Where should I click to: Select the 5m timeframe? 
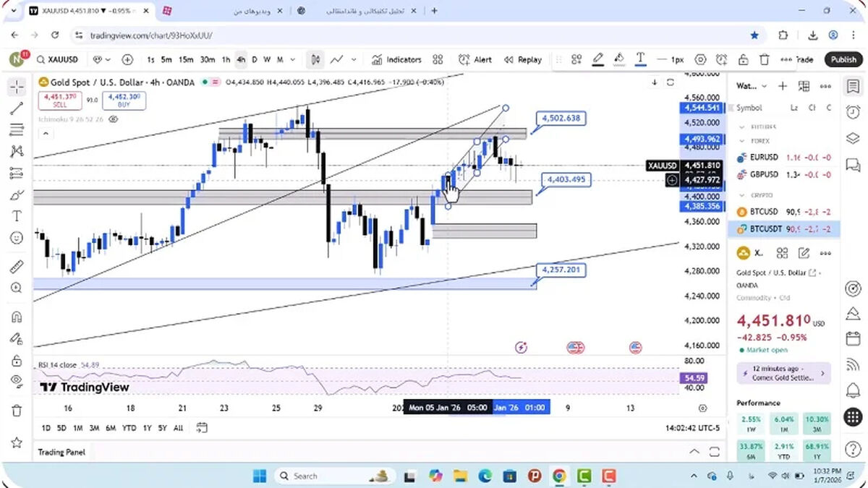tap(166, 60)
